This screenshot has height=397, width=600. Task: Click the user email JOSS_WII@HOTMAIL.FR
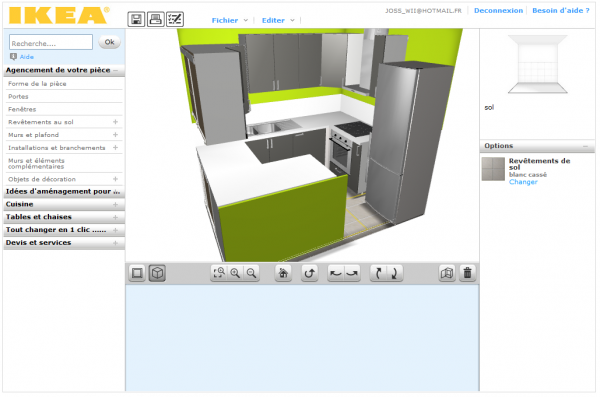click(423, 11)
